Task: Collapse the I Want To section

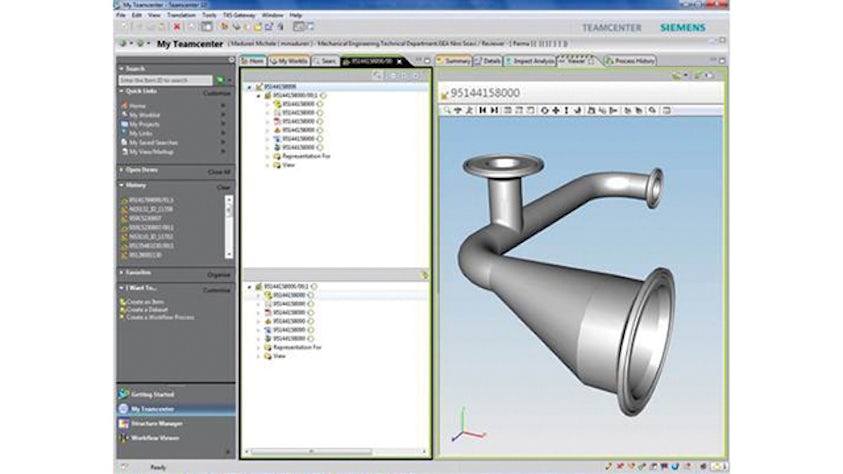Action: point(122,288)
